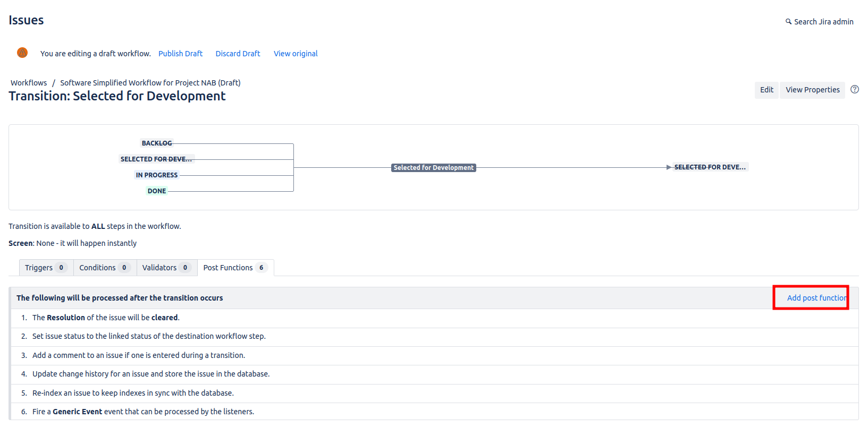Viewport: 868px width, 444px height.
Task: Go to Workflows breadcrumb
Action: coord(29,83)
